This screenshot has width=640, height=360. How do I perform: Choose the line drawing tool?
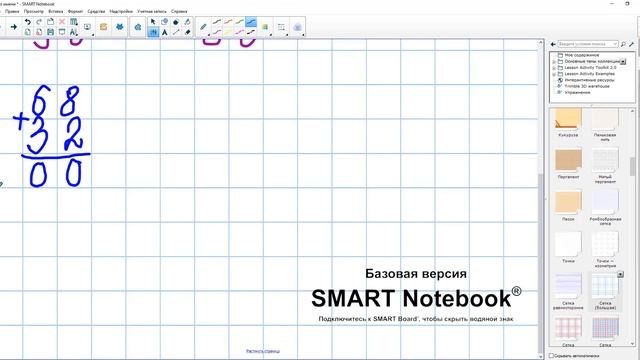(x=176, y=32)
